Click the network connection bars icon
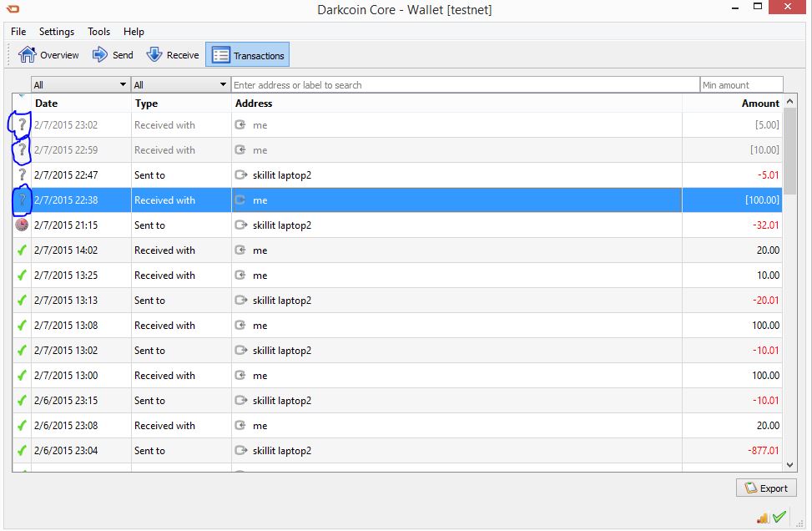 pyautogui.click(x=763, y=518)
